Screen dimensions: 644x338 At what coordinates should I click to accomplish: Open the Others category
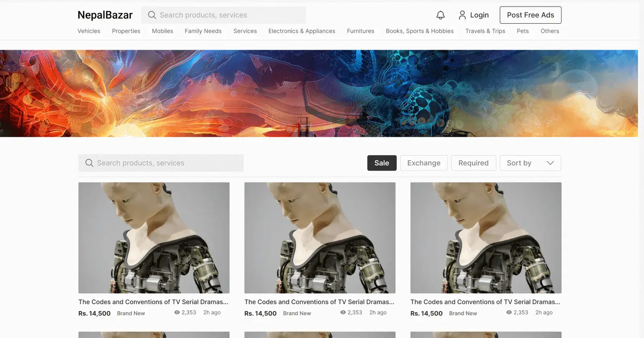click(550, 31)
